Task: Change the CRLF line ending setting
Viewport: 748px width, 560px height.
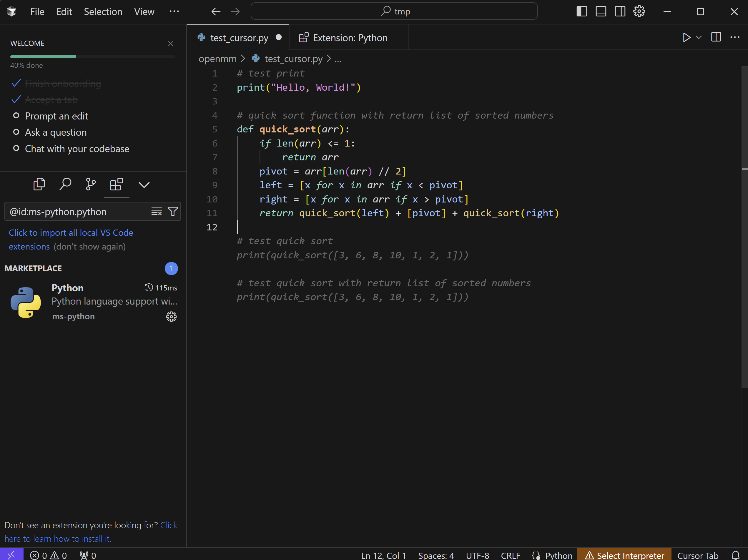Action: point(510,555)
